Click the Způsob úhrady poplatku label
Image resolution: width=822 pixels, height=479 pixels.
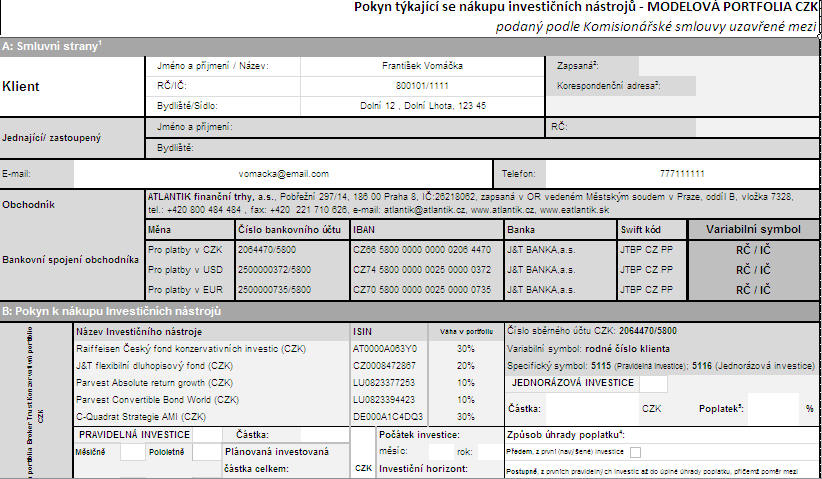click(x=566, y=435)
